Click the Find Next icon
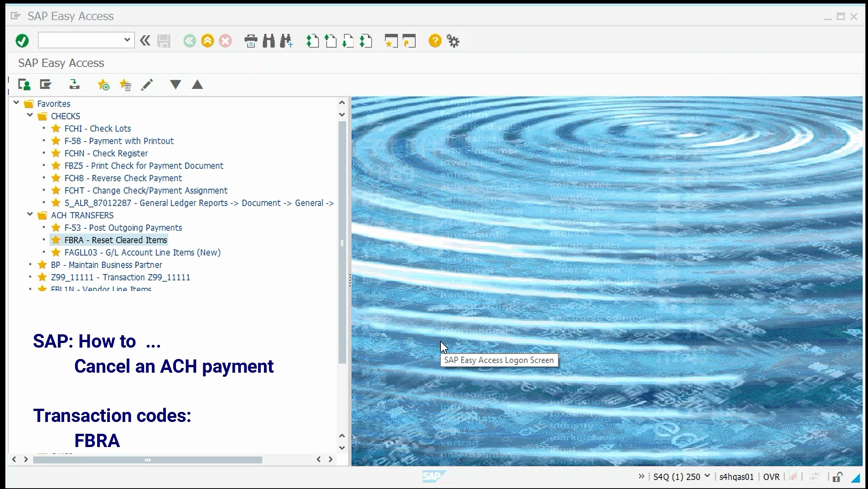This screenshot has width=868, height=489. 286,41
